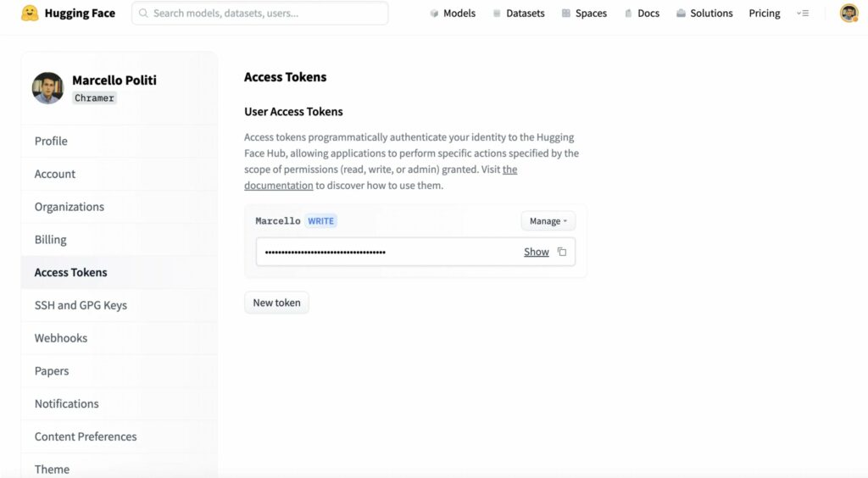
Task: Click the Spaces icon in the navbar
Action: [566, 14]
